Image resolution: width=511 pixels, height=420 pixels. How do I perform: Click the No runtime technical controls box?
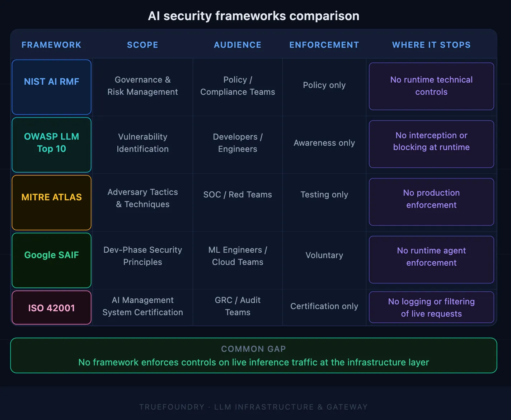coord(431,86)
